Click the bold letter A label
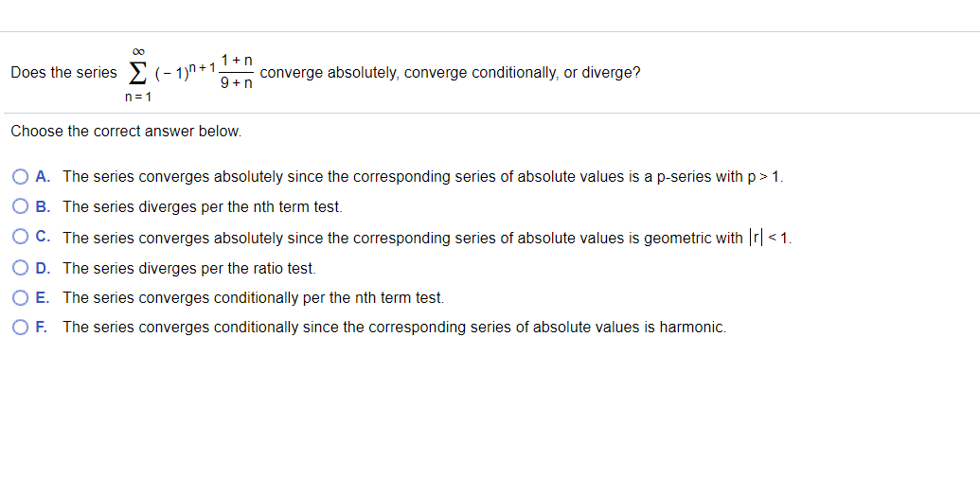The width and height of the screenshot is (980, 497). click(x=43, y=176)
